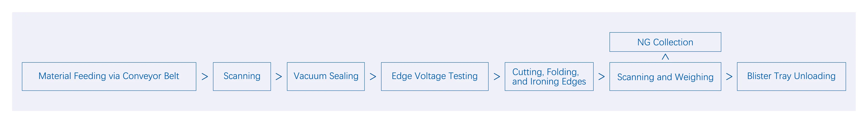
Task: Click arrow after Material Feeding box
Action: click(205, 77)
